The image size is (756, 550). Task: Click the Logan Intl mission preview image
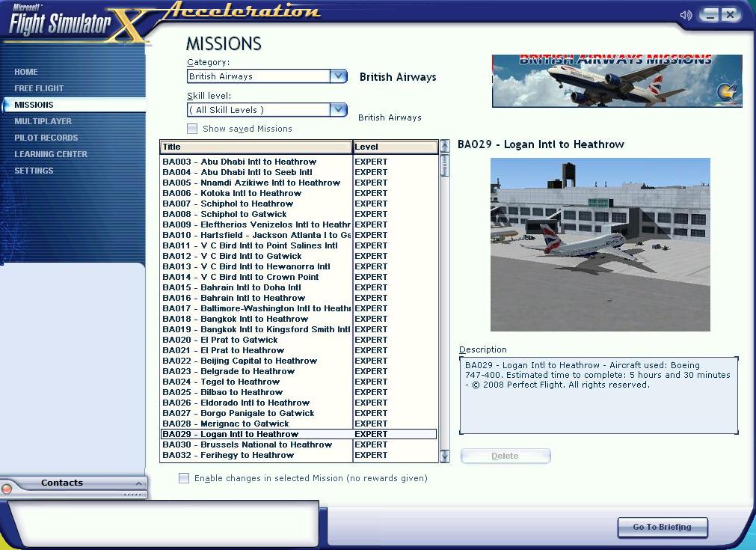(600, 245)
